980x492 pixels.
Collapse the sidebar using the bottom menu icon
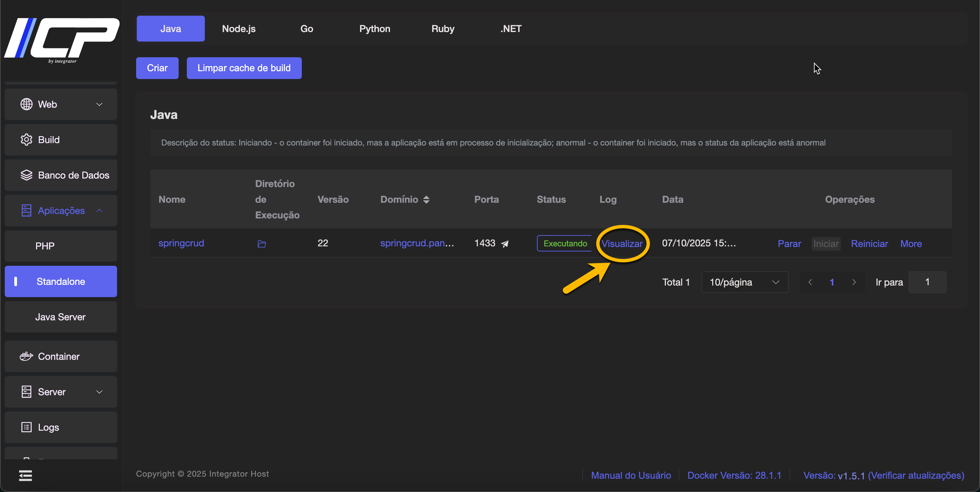[26, 475]
